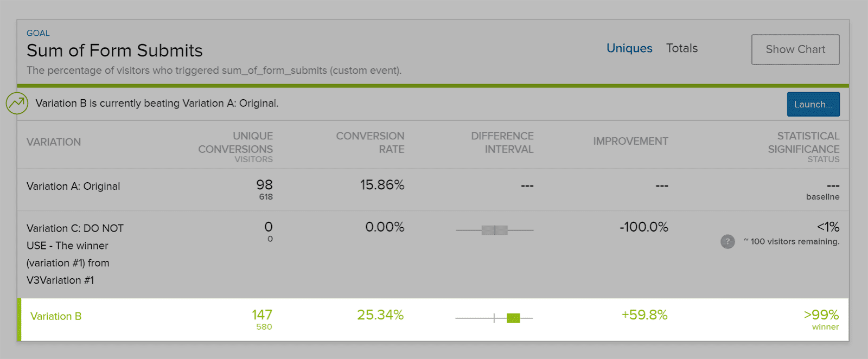The height and width of the screenshot is (359, 868).
Task: Click the +59.8% improvement value
Action: pos(644,315)
